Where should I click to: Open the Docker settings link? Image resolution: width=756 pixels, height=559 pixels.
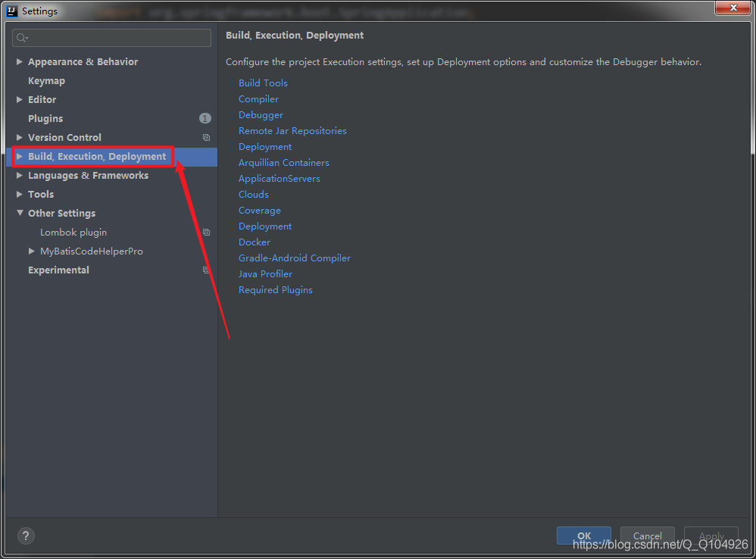pyautogui.click(x=255, y=242)
